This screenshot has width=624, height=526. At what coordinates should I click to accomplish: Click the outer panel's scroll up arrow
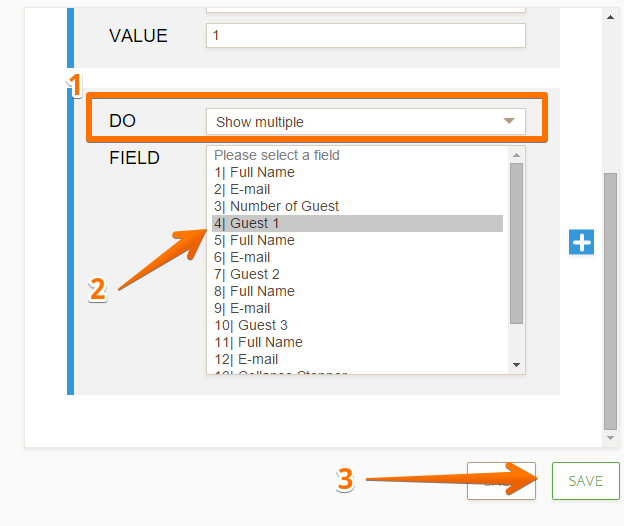(610, 16)
